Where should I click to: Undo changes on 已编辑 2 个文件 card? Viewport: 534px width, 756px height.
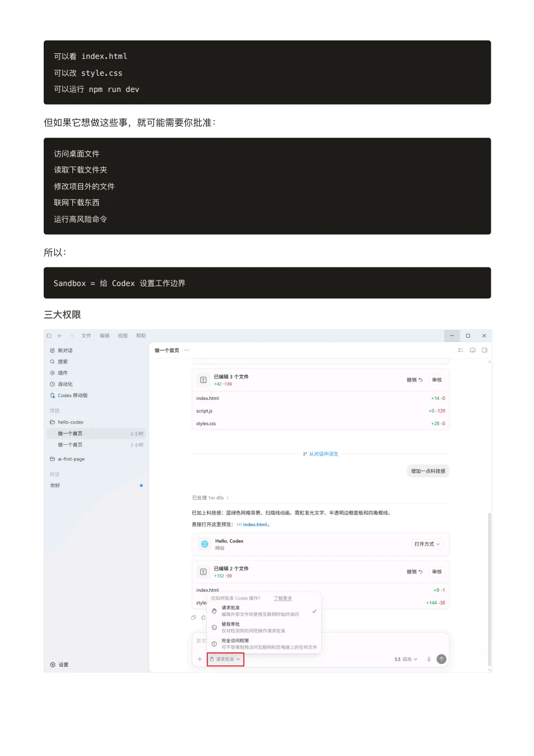(x=415, y=572)
